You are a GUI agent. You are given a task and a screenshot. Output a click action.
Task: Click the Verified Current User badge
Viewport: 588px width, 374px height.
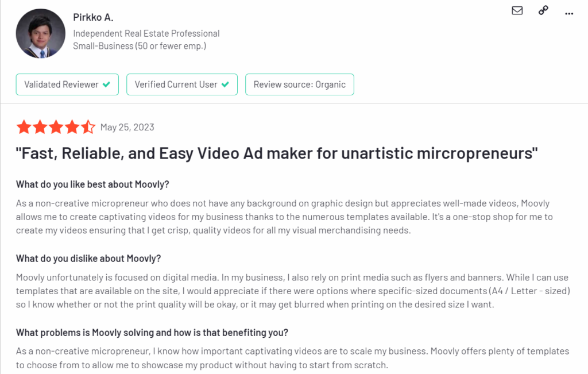[x=182, y=84]
